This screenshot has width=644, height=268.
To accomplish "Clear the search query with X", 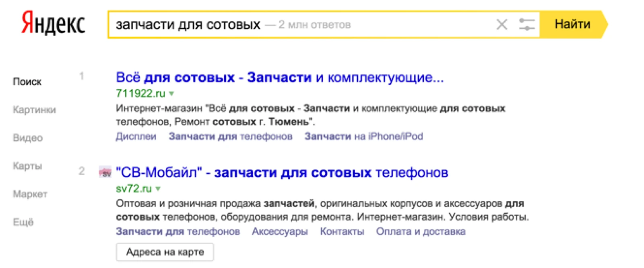I will (502, 25).
